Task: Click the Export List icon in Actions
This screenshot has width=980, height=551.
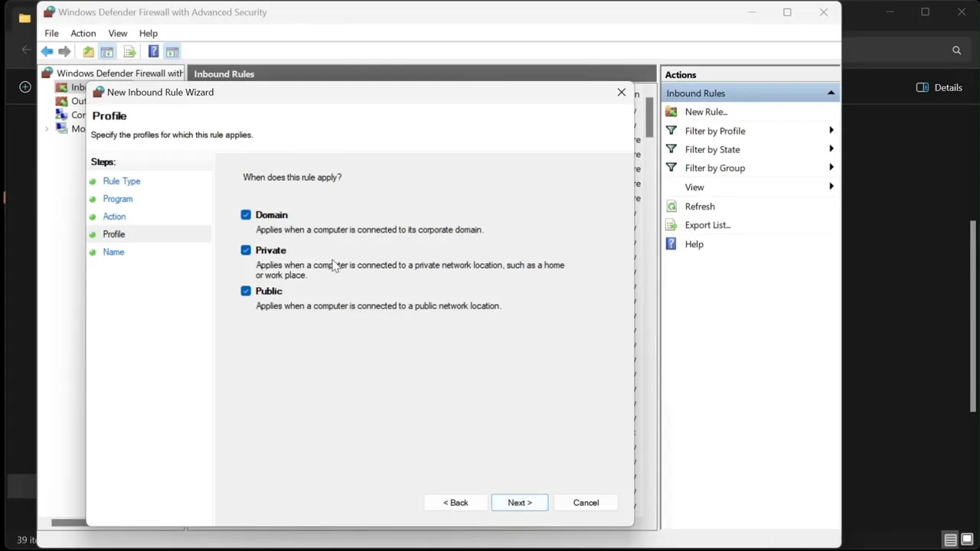Action: coord(671,225)
